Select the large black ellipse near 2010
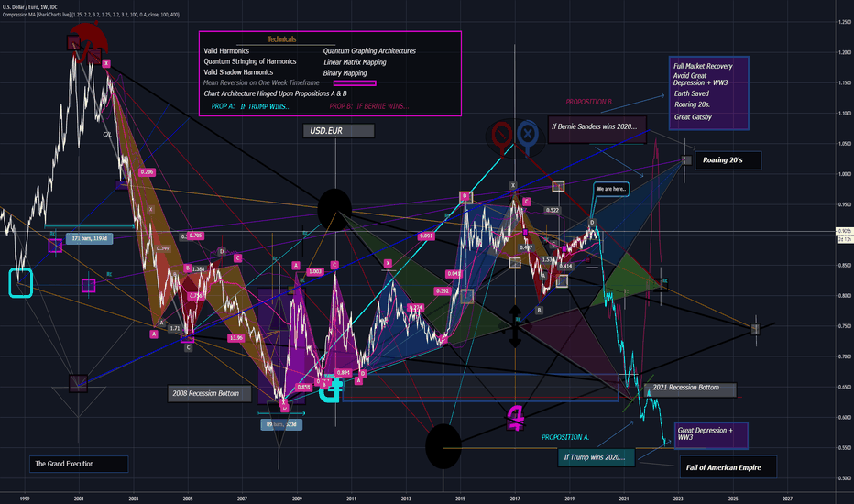Image resolution: width=854 pixels, height=504 pixels. click(x=334, y=209)
